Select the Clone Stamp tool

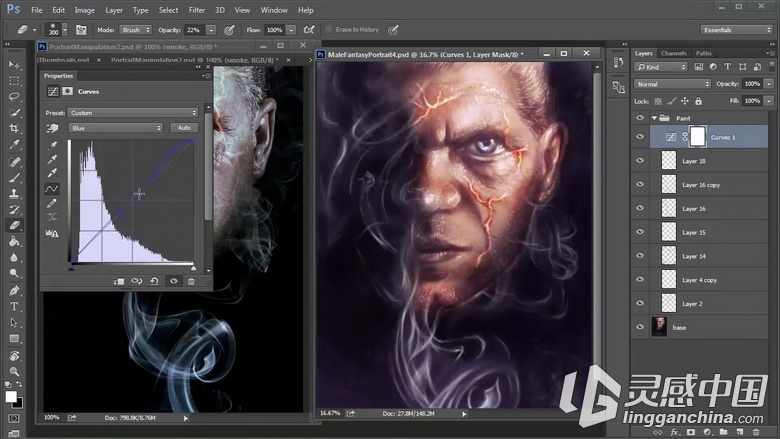[14, 193]
